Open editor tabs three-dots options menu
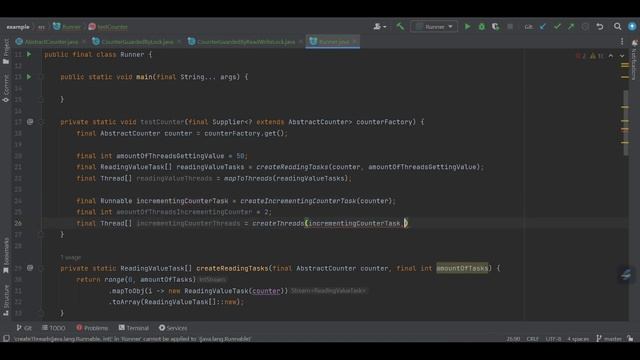640x360 pixels. (622, 42)
